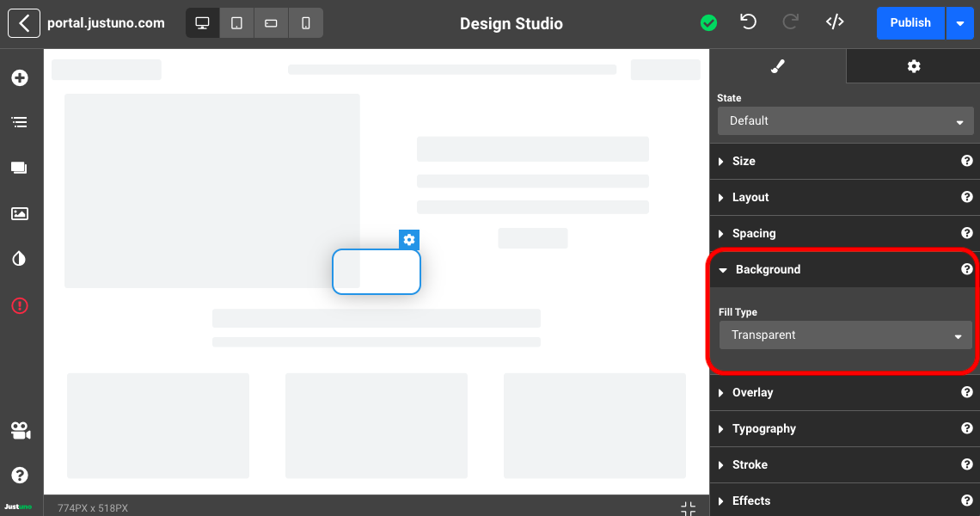Click the undo arrow

tap(748, 22)
